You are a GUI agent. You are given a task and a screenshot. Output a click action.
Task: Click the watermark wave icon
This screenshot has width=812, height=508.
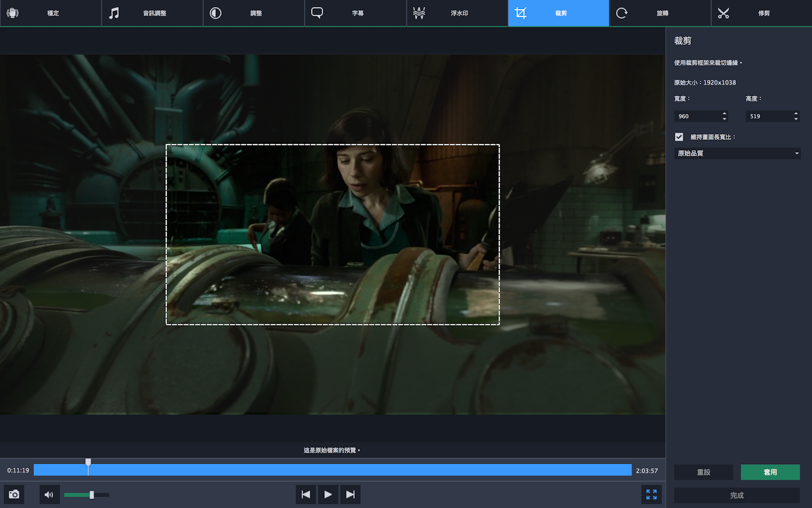419,13
